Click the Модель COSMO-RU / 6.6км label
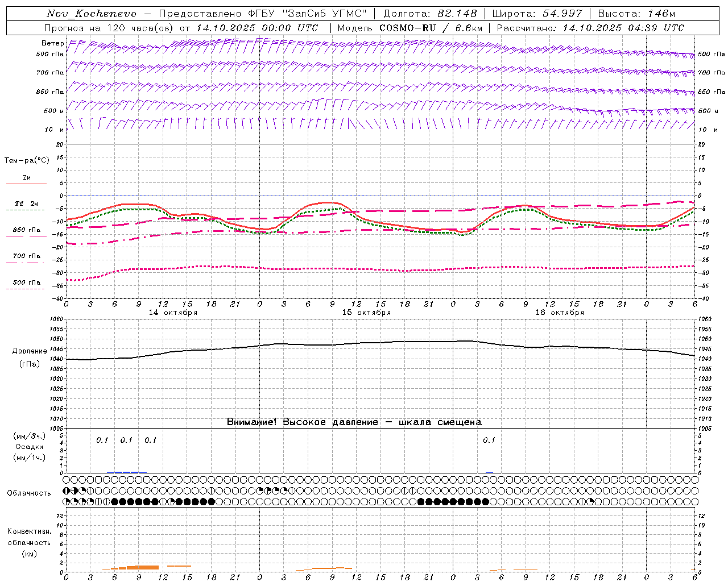This screenshot has height=582, width=728. click(x=410, y=28)
